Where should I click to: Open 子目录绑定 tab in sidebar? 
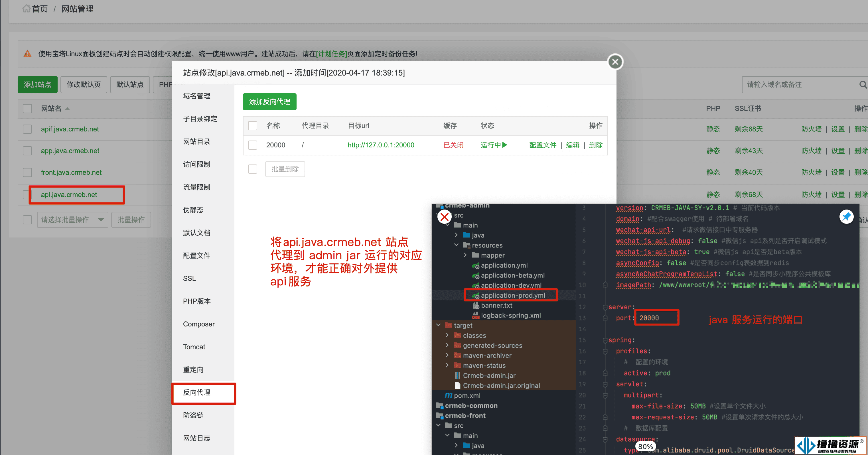tap(200, 119)
